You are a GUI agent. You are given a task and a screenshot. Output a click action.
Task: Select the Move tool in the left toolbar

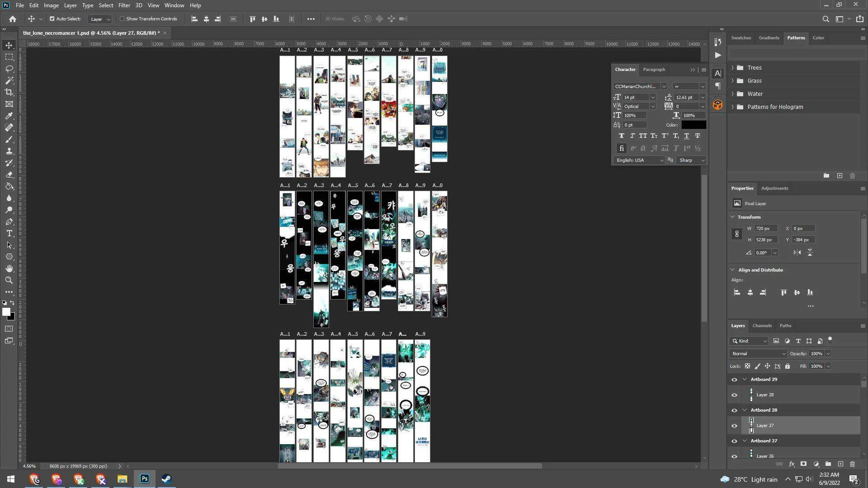pos(9,45)
